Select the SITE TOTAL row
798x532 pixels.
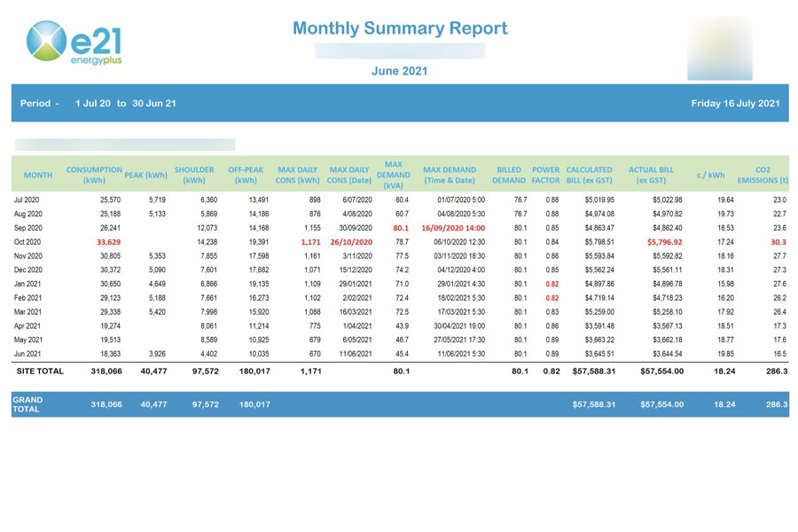coord(40,372)
